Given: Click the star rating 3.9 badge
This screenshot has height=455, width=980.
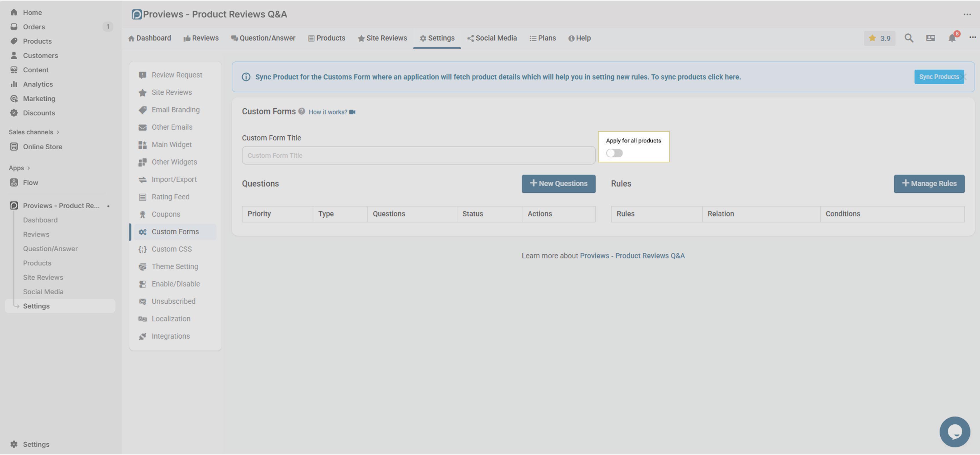Looking at the screenshot, I should pos(879,38).
